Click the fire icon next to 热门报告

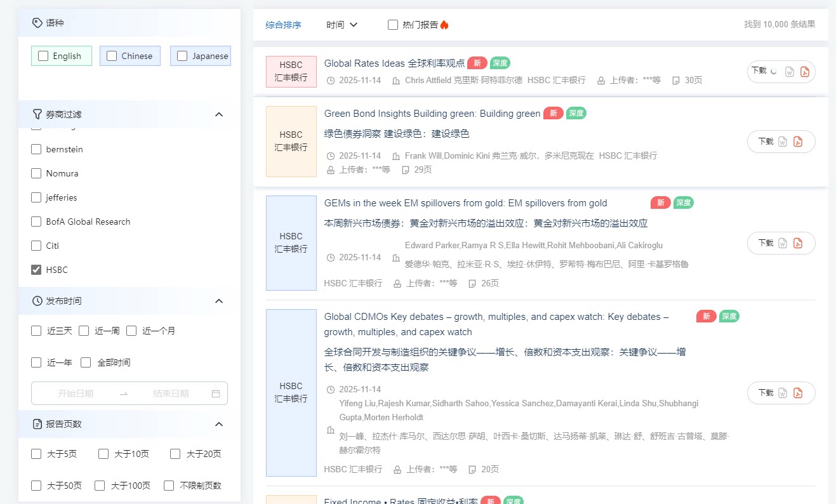coord(444,25)
